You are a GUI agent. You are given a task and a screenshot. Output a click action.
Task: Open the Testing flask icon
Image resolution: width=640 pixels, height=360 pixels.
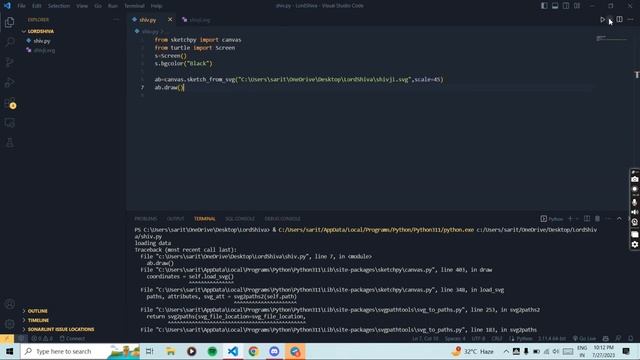pos(10,142)
